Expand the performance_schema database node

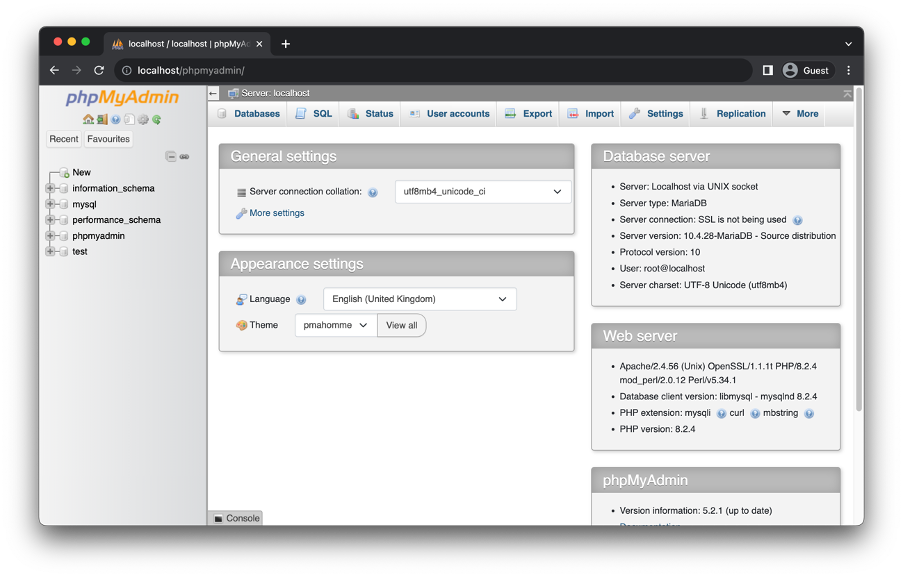pos(50,220)
